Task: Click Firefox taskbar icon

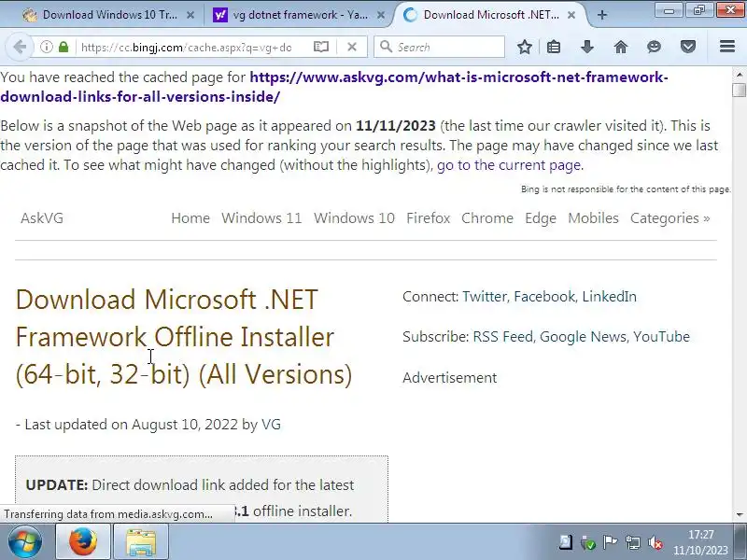Action: pos(83,541)
